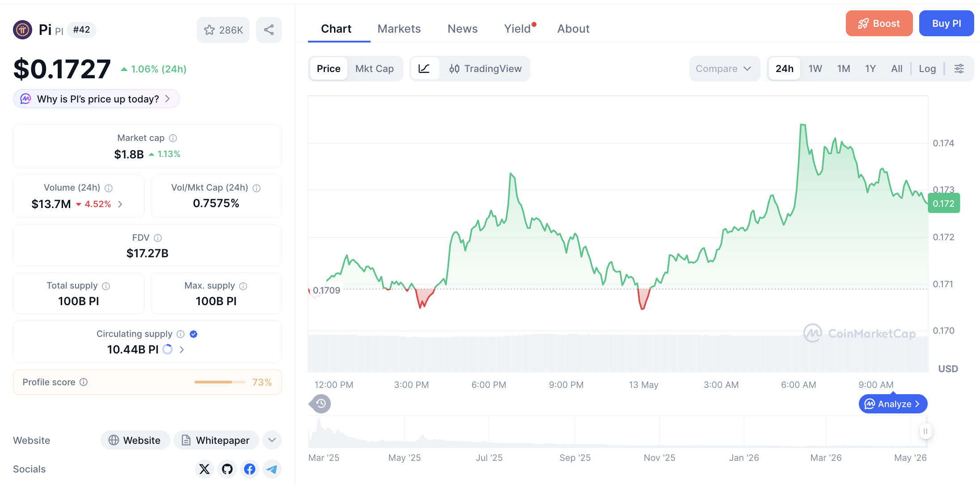Add Pi to watchlist with star button
The width and height of the screenshot is (980, 485).
click(223, 30)
